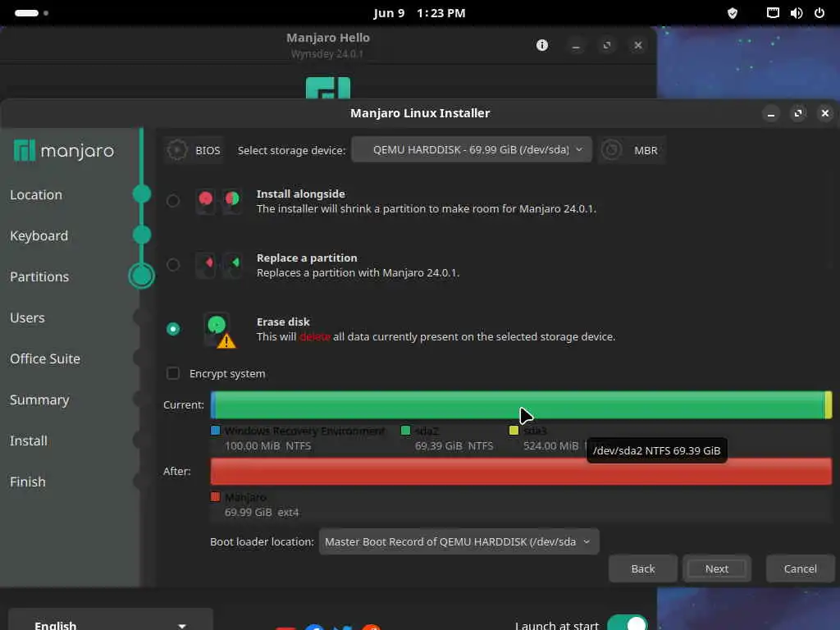
Task: Go to the Partitions step
Action: 39,277
